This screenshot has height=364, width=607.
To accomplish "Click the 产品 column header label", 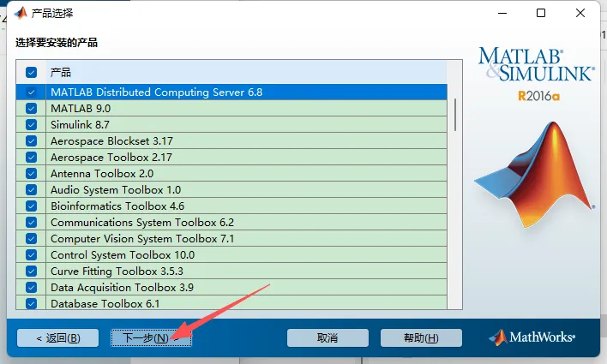I will (60, 72).
